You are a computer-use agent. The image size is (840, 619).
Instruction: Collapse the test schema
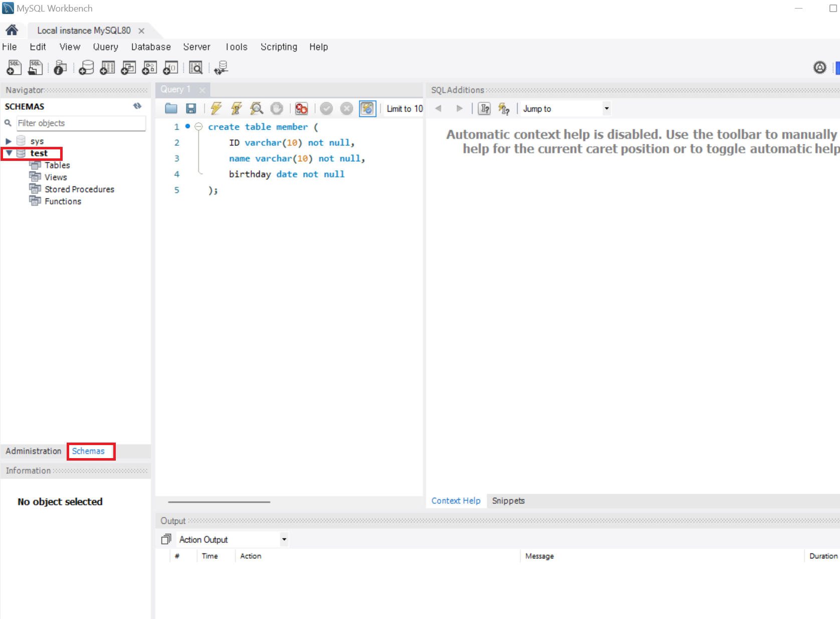coord(9,153)
